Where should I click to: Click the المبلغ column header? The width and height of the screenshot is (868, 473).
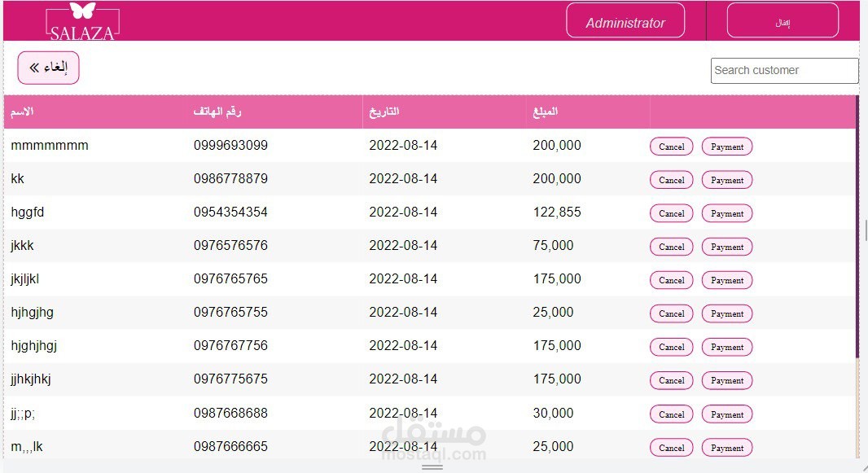pos(546,112)
